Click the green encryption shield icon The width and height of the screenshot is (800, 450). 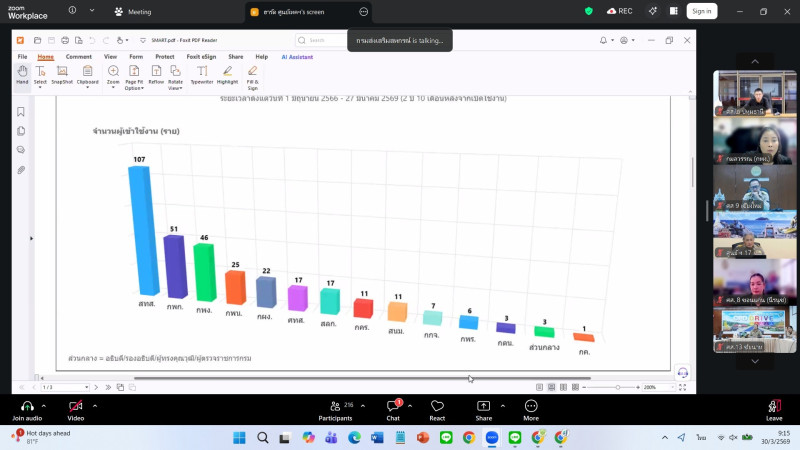coord(589,11)
